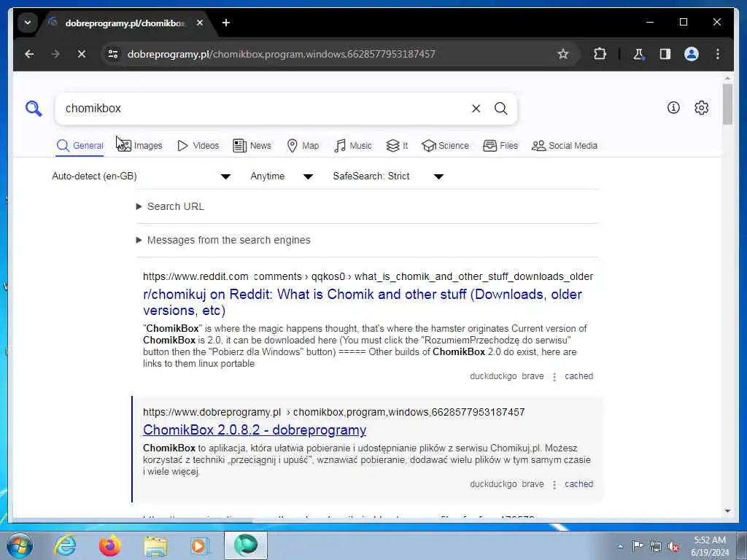Open the tab search dropdown

tap(28, 23)
